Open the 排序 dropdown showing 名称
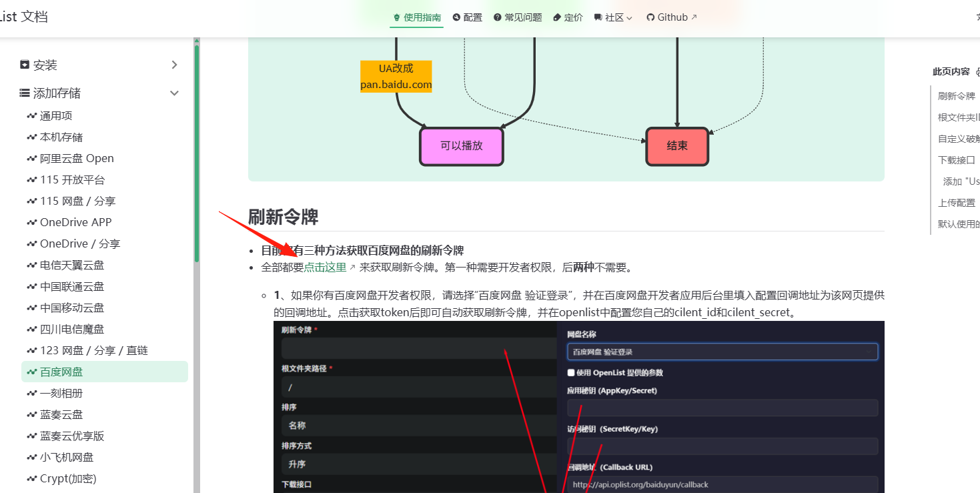Screen dimensions: 980x493 (x=419, y=425)
